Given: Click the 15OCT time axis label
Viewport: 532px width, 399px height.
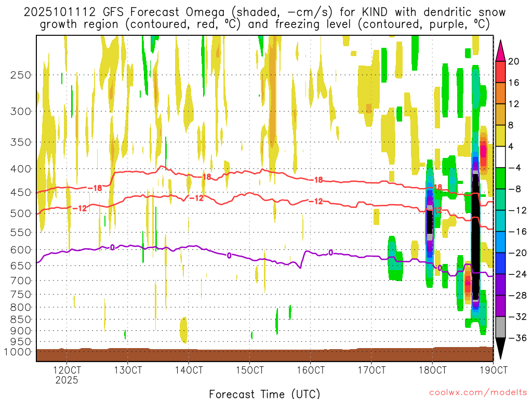Looking at the screenshot, I should tap(249, 370).
